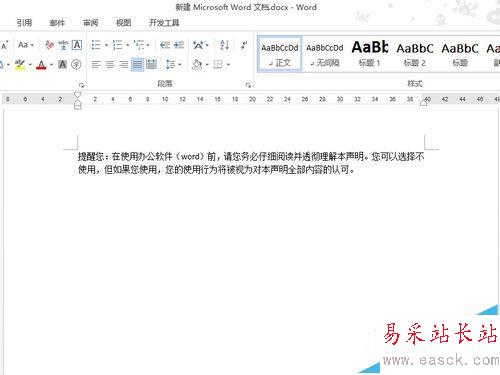Align text left
This screenshot has height=375, width=500.
[x=96, y=64]
